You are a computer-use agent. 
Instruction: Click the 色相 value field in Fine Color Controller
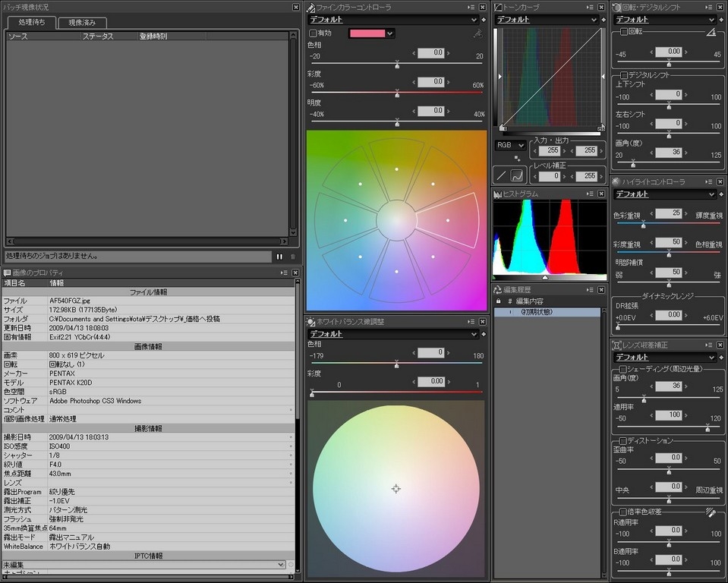pos(430,53)
